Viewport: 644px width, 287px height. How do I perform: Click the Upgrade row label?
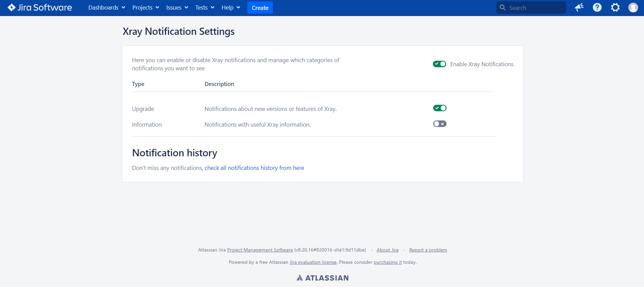[x=143, y=109]
